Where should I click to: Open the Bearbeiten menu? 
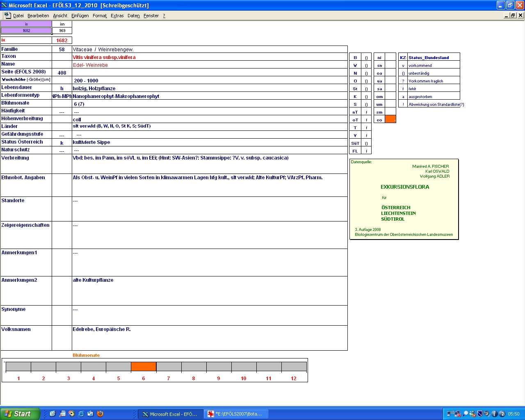point(38,16)
